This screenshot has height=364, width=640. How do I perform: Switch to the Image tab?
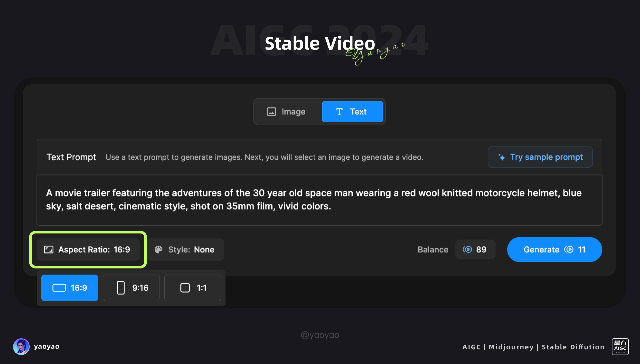287,112
